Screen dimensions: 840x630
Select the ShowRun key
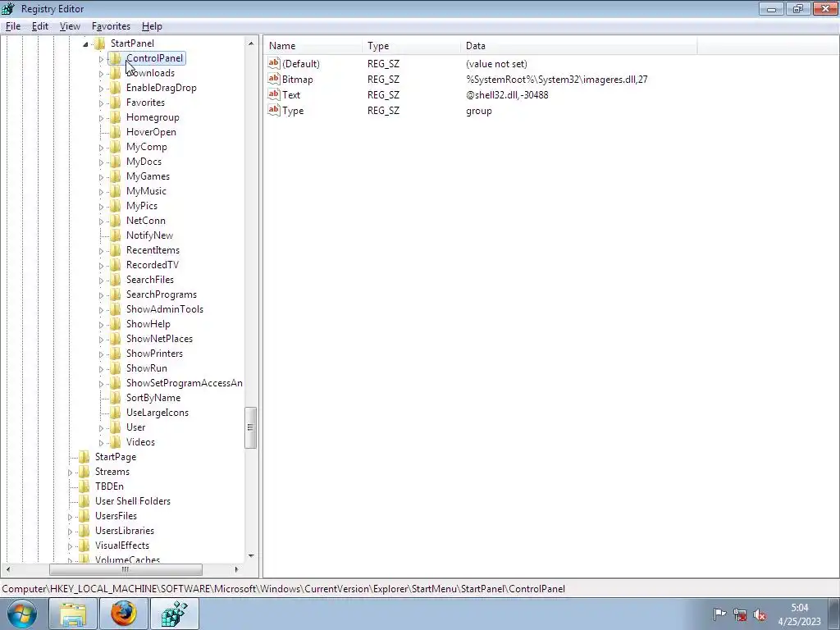146,368
